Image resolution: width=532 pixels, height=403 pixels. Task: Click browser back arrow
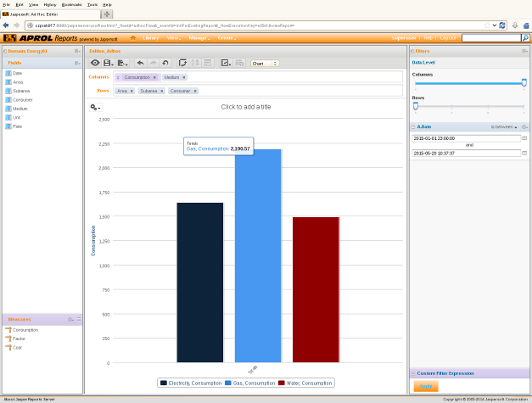[x=6, y=25]
